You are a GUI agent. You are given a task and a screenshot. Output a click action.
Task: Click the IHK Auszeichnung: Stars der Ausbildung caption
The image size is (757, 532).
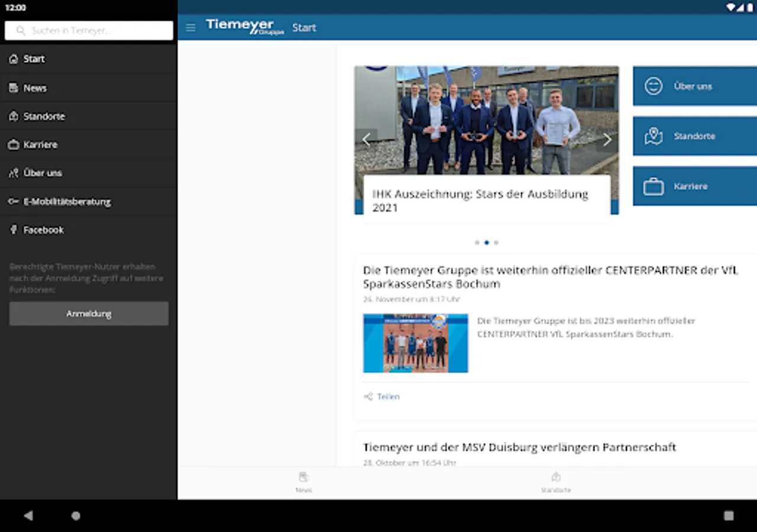pos(480,200)
